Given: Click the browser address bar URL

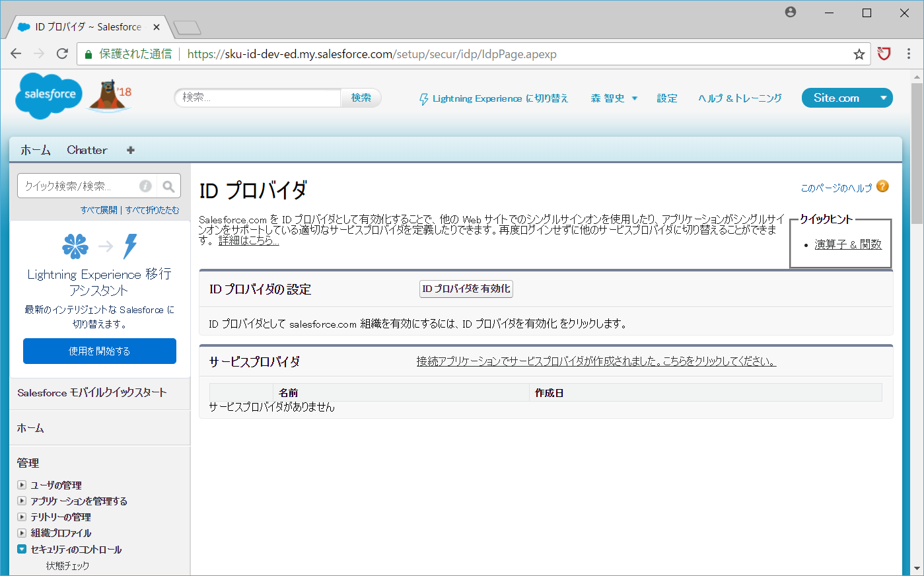Looking at the screenshot, I should click(372, 54).
